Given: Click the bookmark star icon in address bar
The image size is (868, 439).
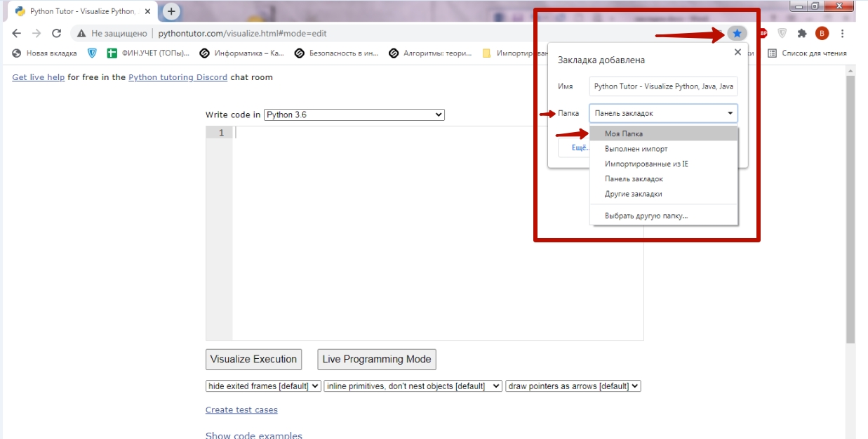Looking at the screenshot, I should point(737,33).
